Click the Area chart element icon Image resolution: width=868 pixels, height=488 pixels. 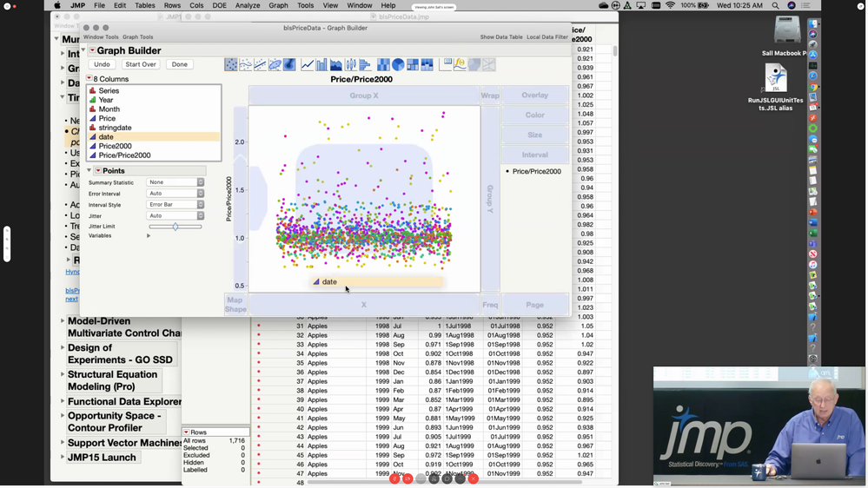coord(336,64)
